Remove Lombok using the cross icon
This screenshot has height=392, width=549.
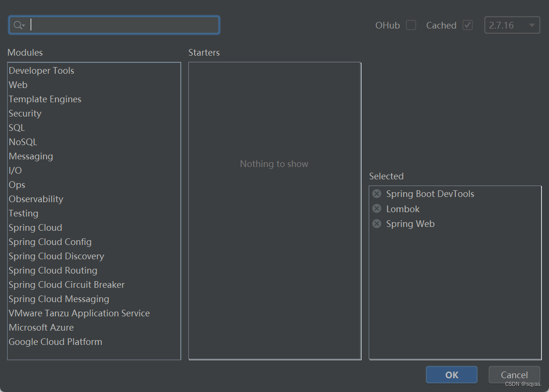(x=376, y=208)
